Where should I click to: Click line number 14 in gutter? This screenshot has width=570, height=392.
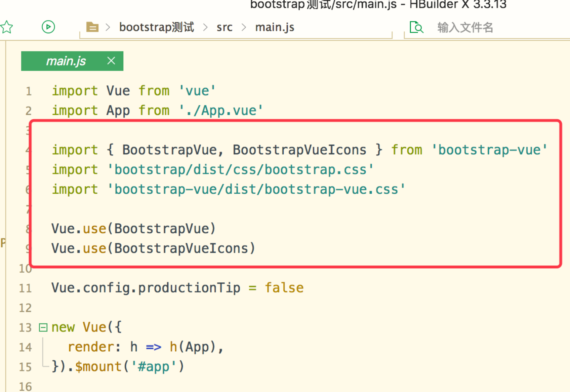25,347
